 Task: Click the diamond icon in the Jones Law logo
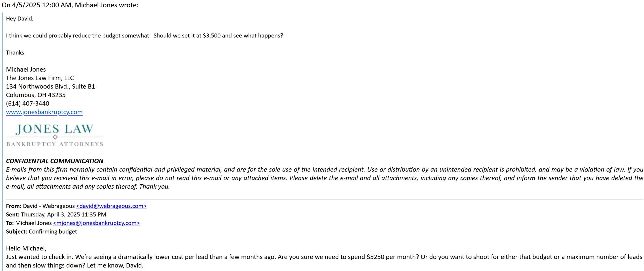(55, 137)
